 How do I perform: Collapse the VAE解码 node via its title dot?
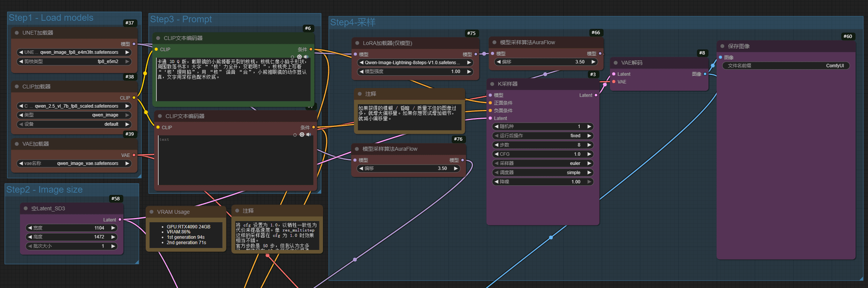point(616,63)
